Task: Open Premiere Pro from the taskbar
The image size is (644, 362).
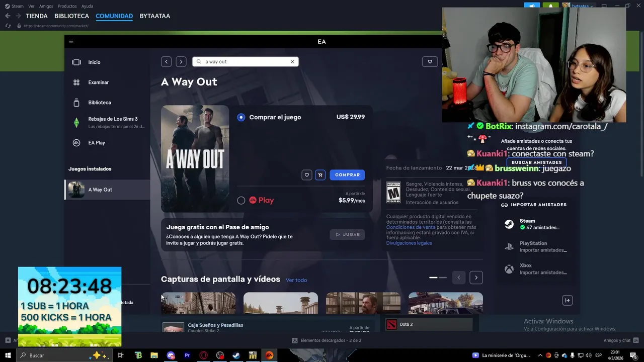Action: coord(187,355)
